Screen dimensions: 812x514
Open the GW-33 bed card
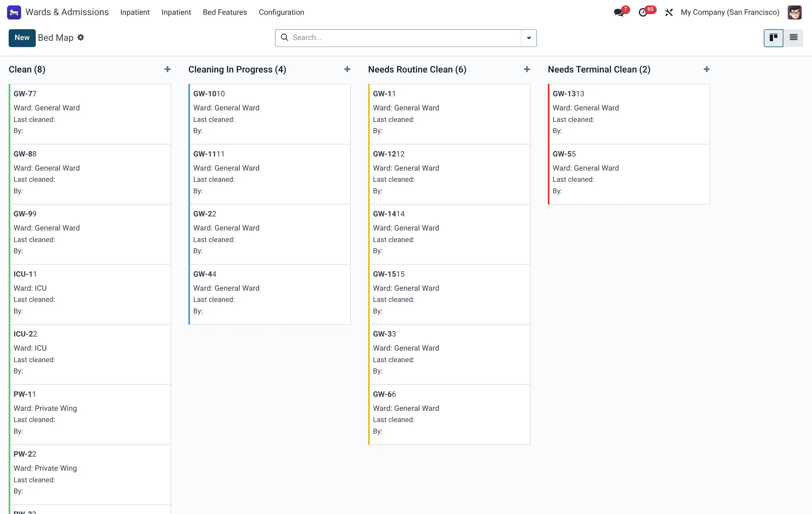[x=449, y=354]
